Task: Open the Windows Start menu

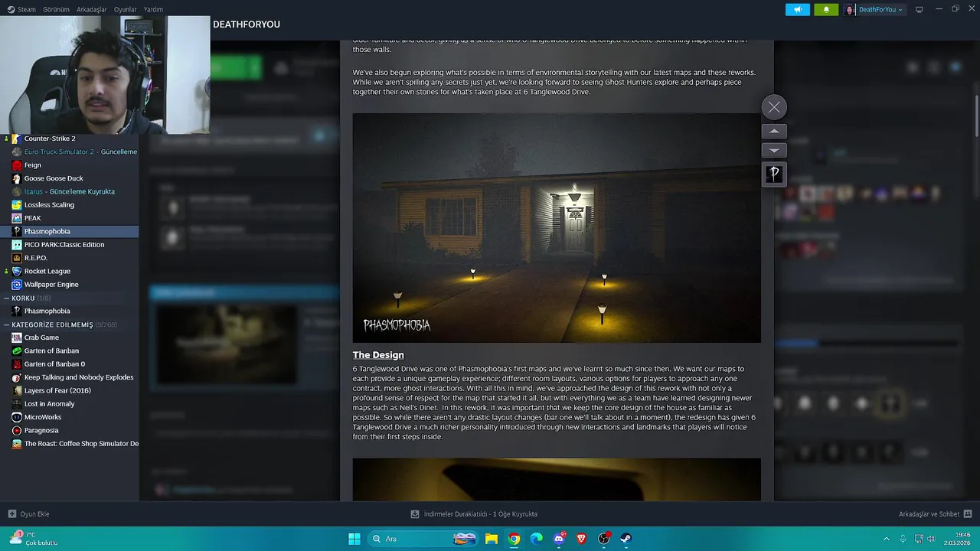Action: [354, 539]
